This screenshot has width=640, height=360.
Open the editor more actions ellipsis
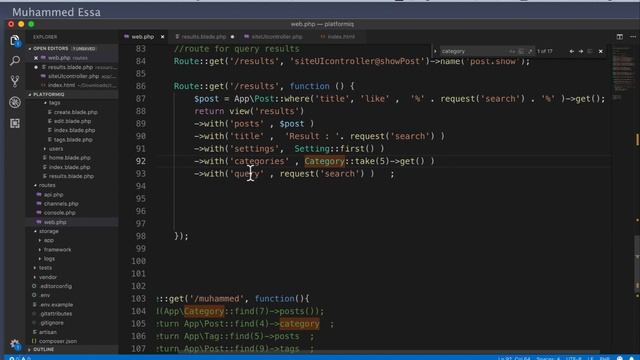tap(633, 37)
